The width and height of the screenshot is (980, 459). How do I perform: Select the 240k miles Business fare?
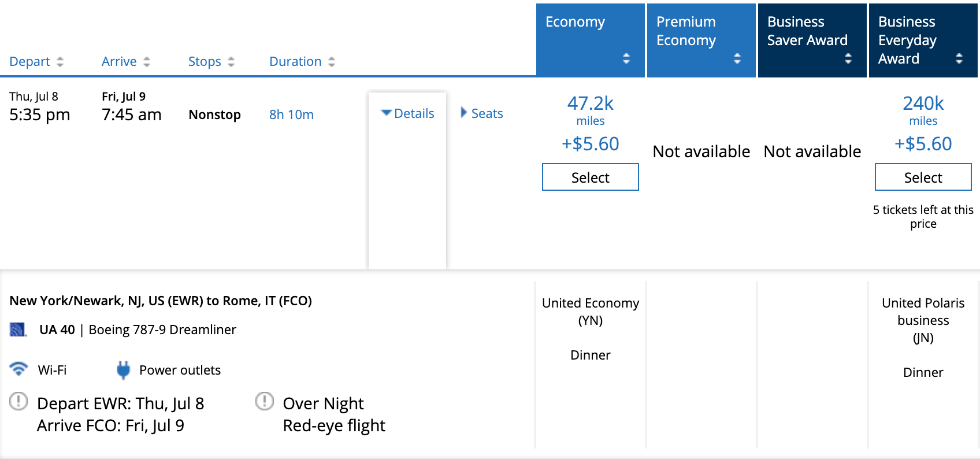[923, 177]
